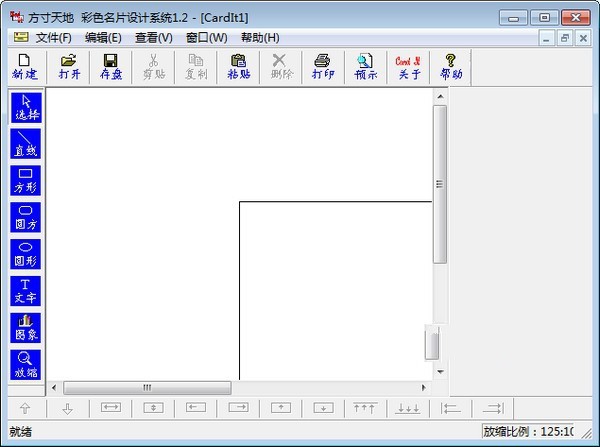Screen dimensions: 600x447
Task: Open the 窗口(W) menu
Action: pyautogui.click(x=207, y=38)
